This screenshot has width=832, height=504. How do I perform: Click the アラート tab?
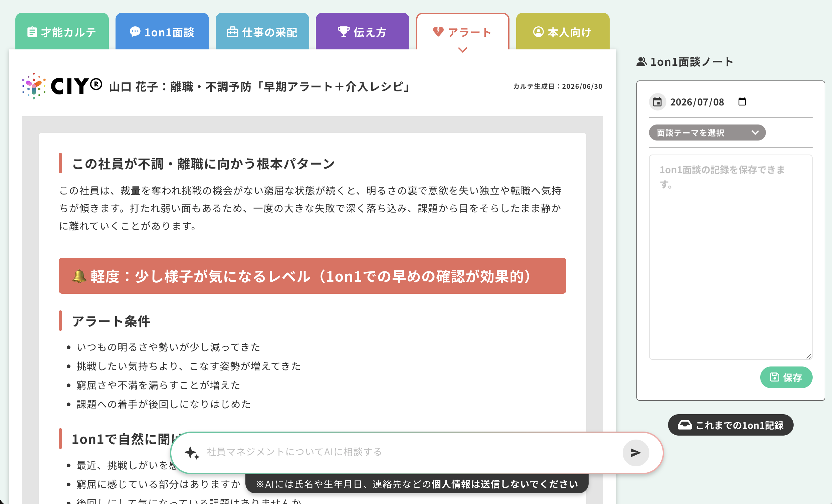[x=462, y=31]
